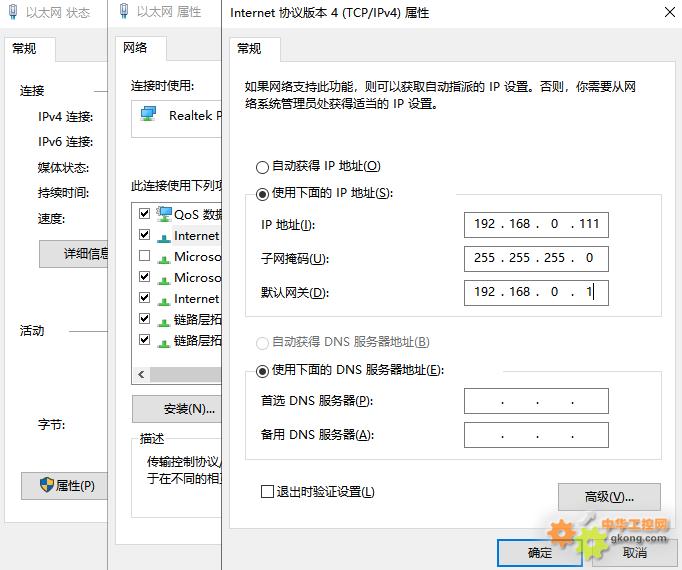The image size is (682, 570).
Task: Select use the following DNS server addresses
Action: pos(263,371)
